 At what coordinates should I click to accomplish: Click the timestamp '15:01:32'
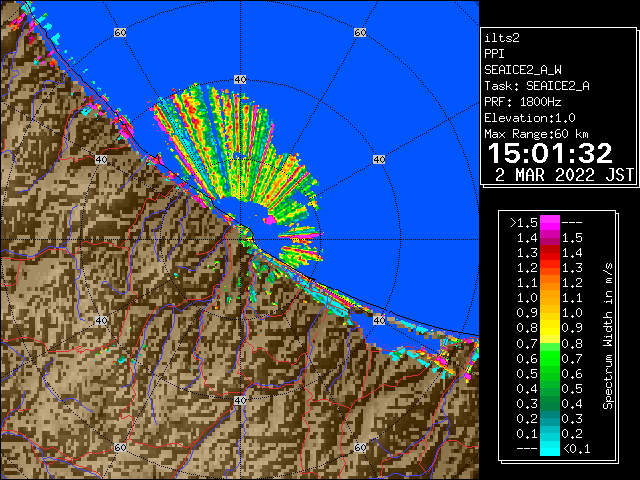click(550, 153)
